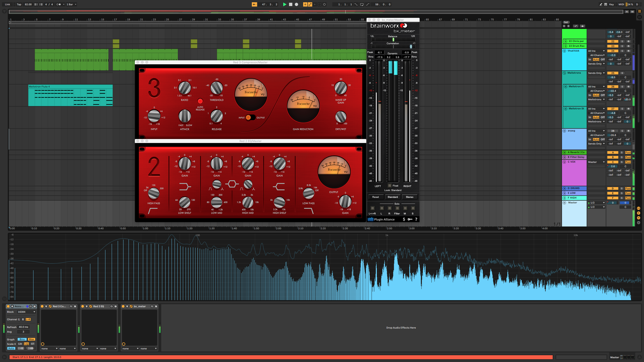Click save preset icon on bx_meter device
Screen dimensions: 644x362
click(x=156, y=306)
